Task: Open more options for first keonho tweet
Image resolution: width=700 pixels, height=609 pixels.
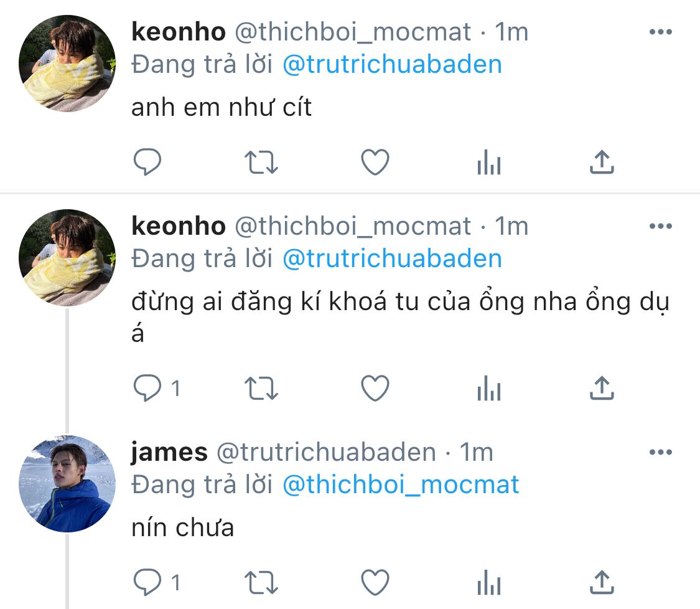Action: coord(661,32)
